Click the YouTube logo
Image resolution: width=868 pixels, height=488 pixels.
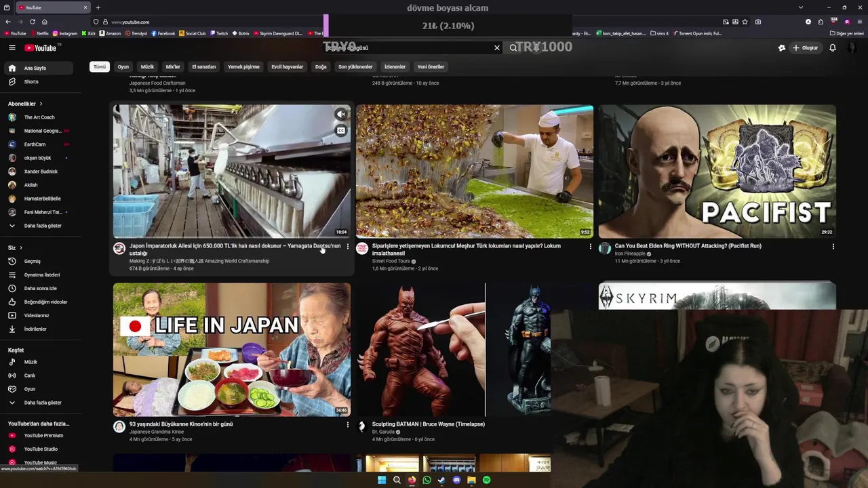42,48
